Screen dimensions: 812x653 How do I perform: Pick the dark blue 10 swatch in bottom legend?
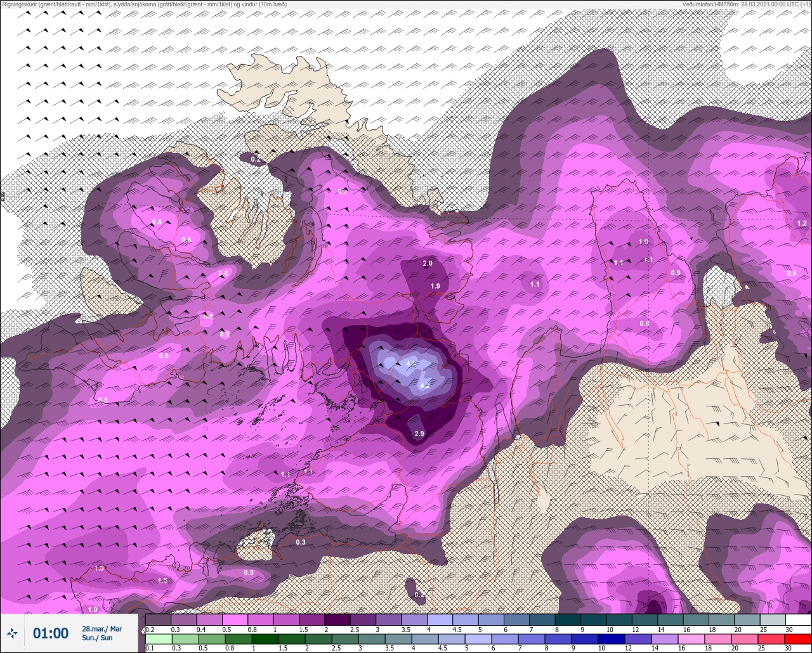coord(612,639)
